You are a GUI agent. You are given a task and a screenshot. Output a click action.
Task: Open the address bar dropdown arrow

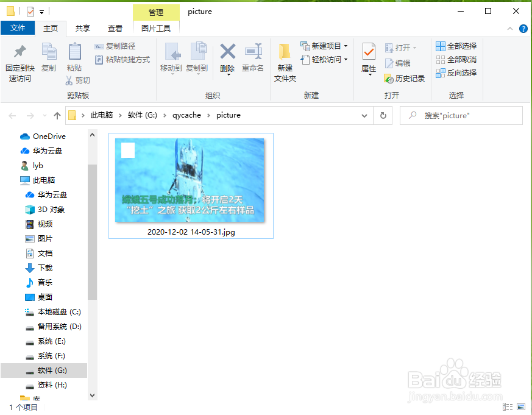(364, 115)
